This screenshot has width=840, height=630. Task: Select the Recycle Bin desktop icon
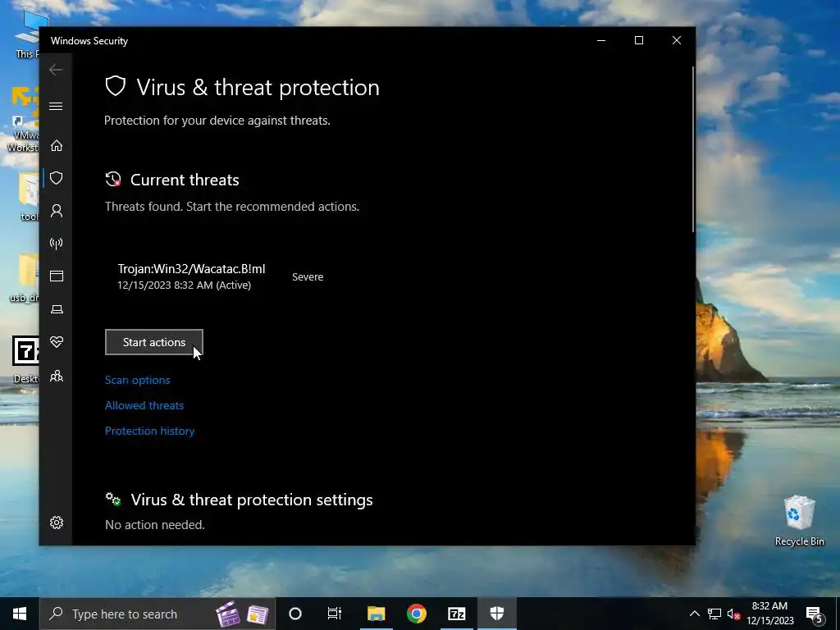click(x=799, y=520)
